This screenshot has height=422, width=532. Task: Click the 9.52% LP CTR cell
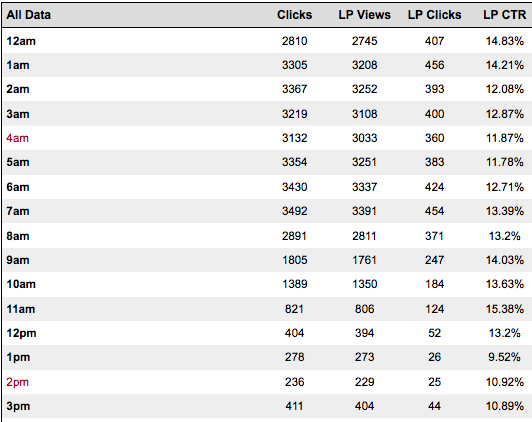pyautogui.click(x=504, y=357)
